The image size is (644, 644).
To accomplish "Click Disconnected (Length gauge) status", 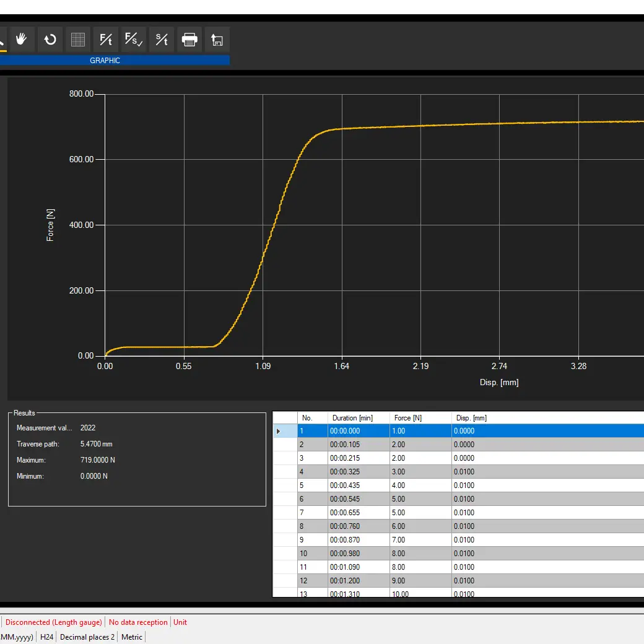I will 53,622.
